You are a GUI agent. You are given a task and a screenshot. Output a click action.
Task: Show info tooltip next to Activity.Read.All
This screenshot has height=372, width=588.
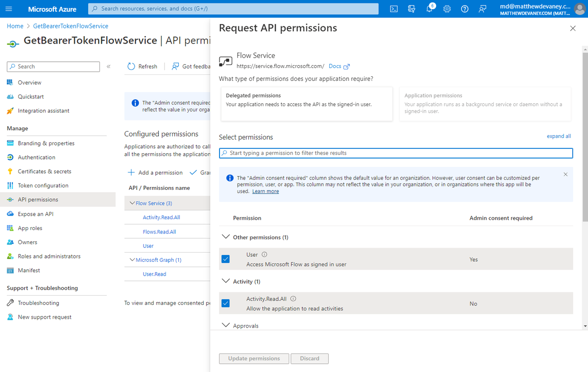(x=294, y=299)
